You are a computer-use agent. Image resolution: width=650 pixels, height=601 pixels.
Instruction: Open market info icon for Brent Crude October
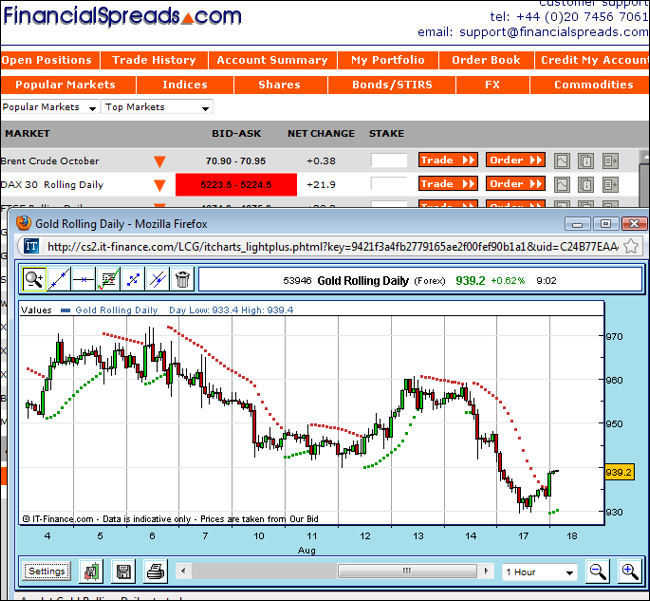586,161
